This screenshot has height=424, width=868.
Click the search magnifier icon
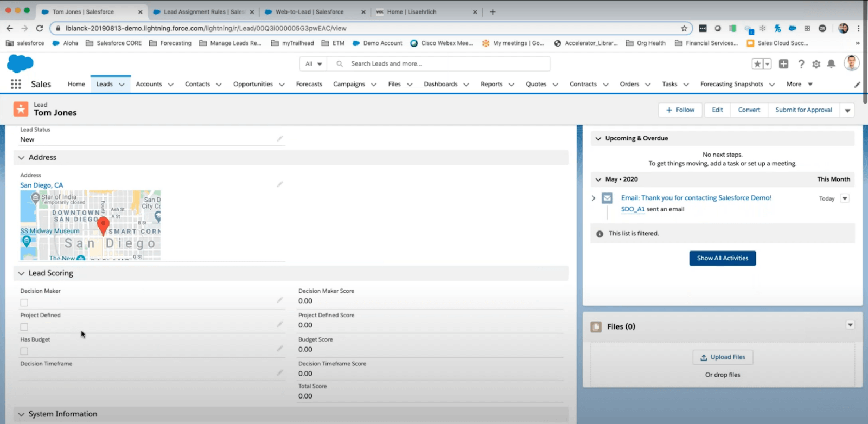click(x=340, y=63)
